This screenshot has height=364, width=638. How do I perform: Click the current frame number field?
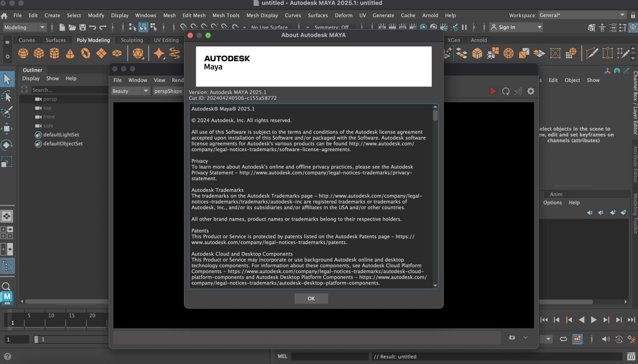click(17, 339)
